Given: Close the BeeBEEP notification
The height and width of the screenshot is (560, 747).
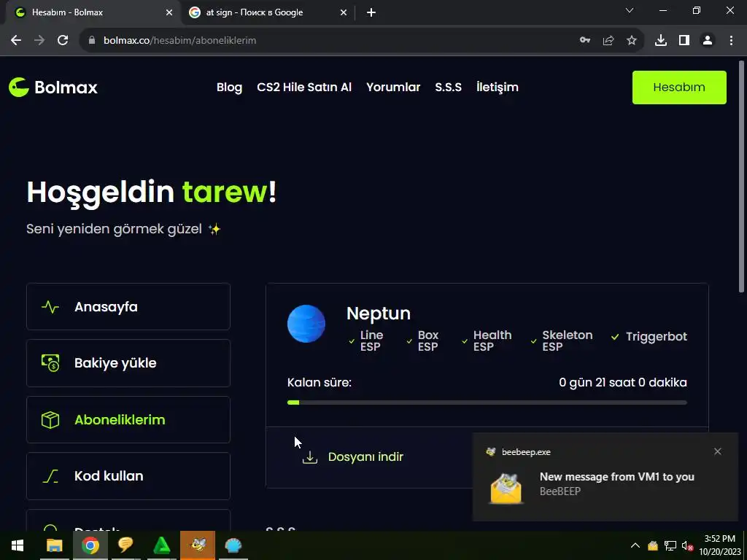Looking at the screenshot, I should click(x=718, y=451).
